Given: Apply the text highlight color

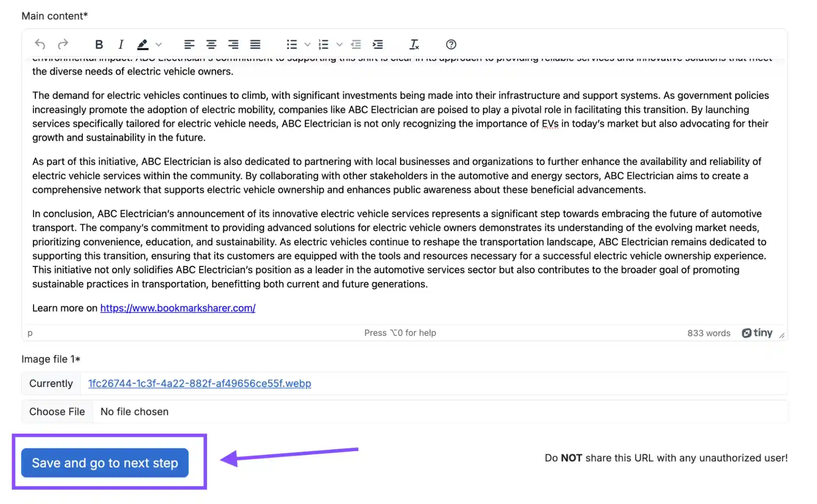Looking at the screenshot, I should (142, 44).
